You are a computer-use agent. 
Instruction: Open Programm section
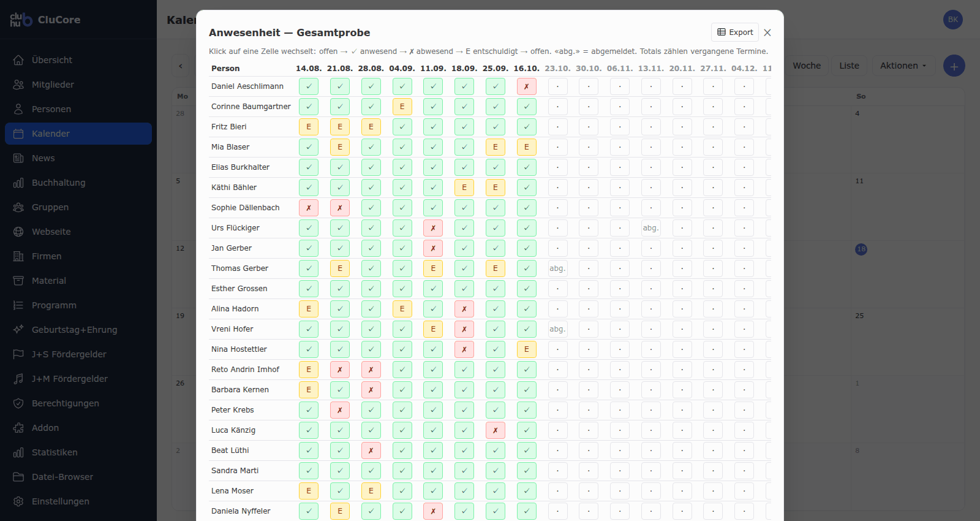pos(78,305)
